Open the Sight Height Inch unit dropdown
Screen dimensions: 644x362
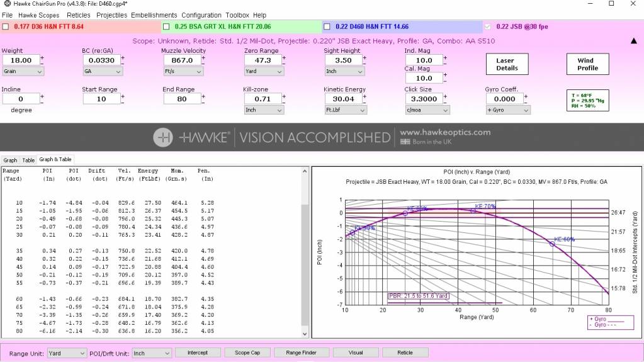coord(344,72)
